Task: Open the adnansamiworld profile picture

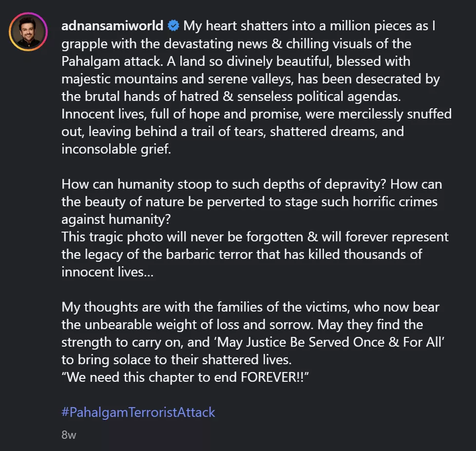Action: tap(28, 32)
